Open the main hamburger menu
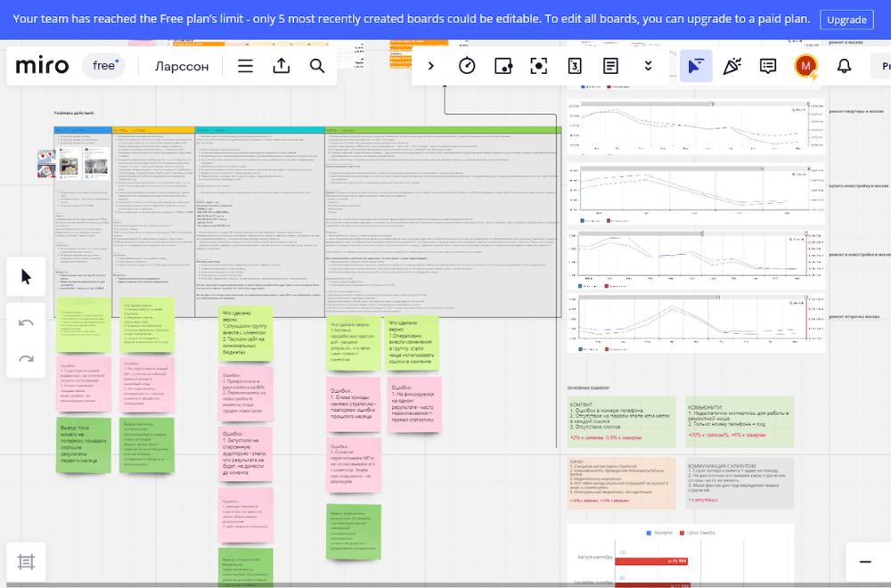This screenshot has height=588, width=891. (x=245, y=66)
